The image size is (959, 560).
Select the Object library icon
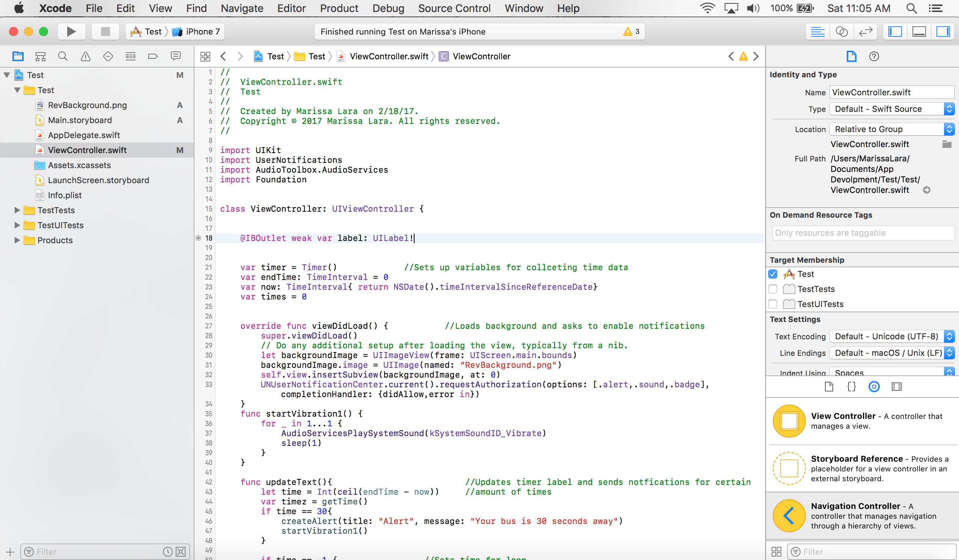point(874,387)
